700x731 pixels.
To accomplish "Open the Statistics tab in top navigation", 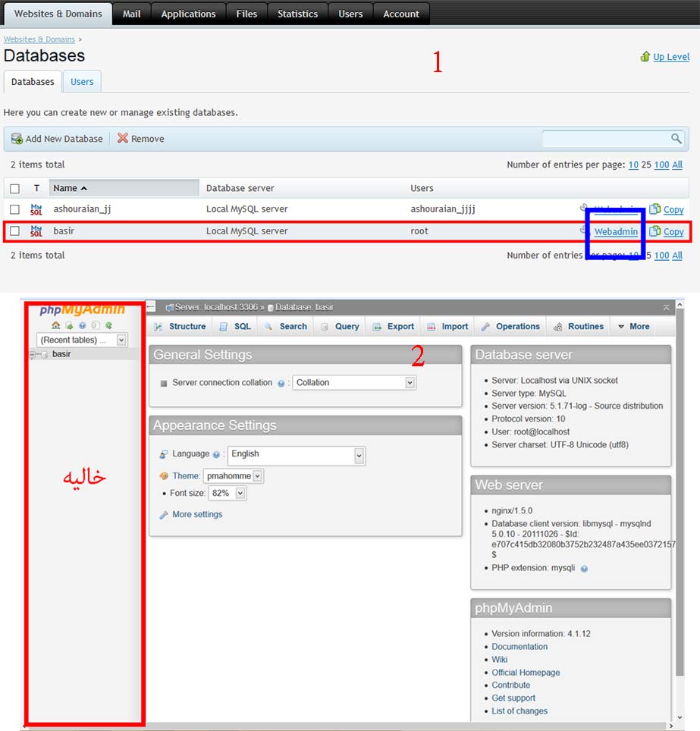I will click(297, 14).
